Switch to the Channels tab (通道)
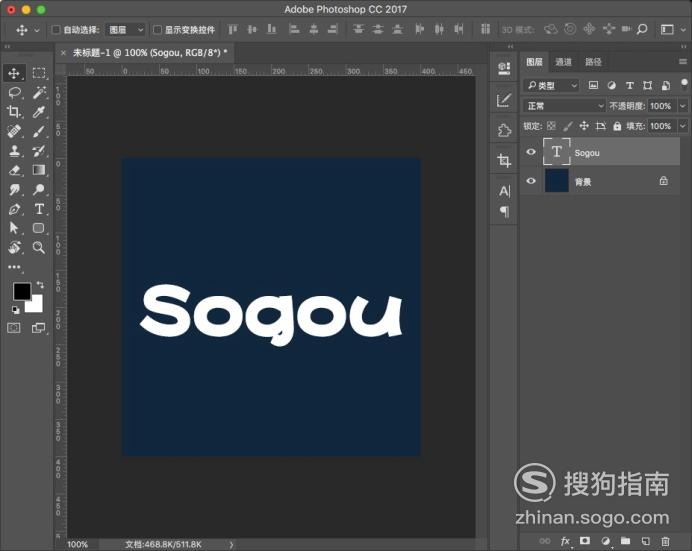Screen dimensions: 692x551 pyautogui.click(x=563, y=62)
